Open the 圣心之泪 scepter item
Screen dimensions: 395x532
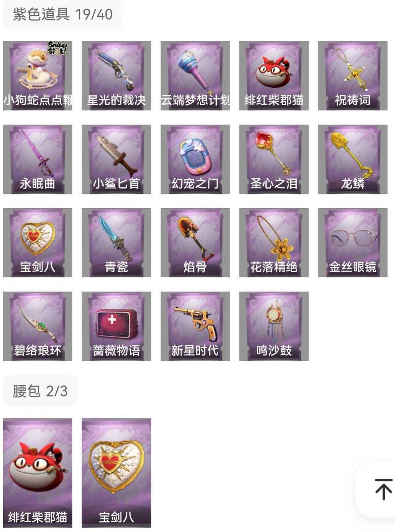pyautogui.click(x=274, y=159)
